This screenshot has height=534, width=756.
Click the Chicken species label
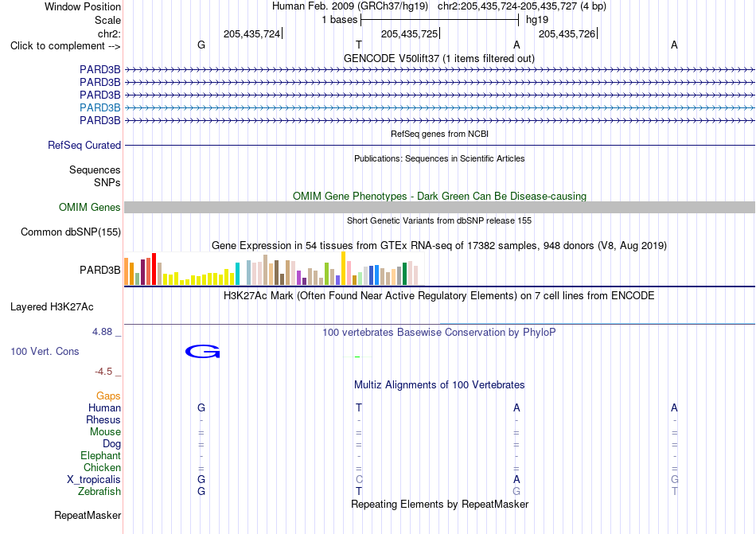[102, 467]
